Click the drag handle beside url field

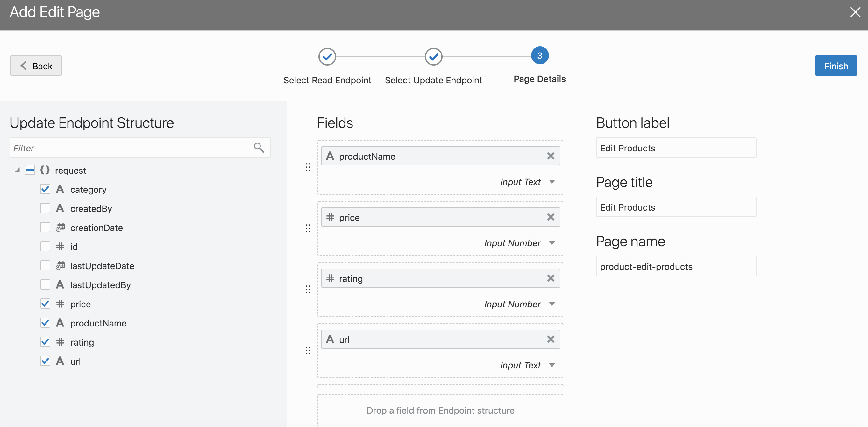pyautogui.click(x=308, y=351)
